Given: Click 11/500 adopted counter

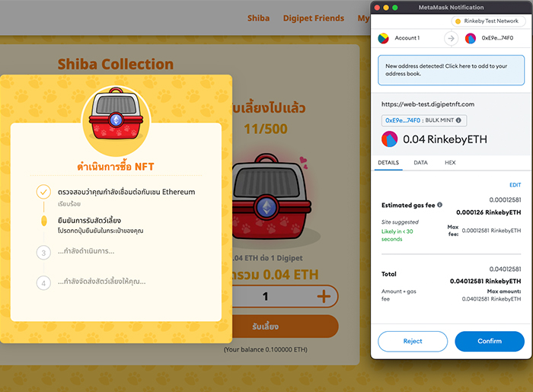Looking at the screenshot, I should point(266,129).
